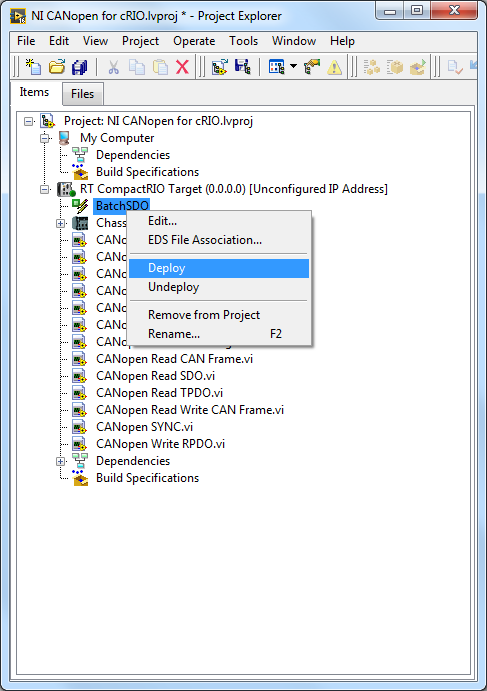
Task: Select CANopen Read SDO.vi in tree
Action: (x=156, y=376)
